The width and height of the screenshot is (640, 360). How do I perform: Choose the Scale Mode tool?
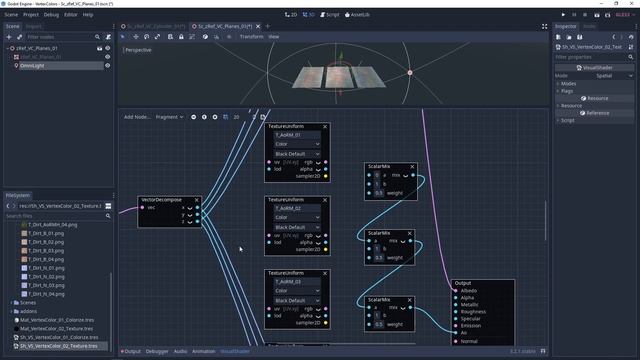[x=157, y=37]
